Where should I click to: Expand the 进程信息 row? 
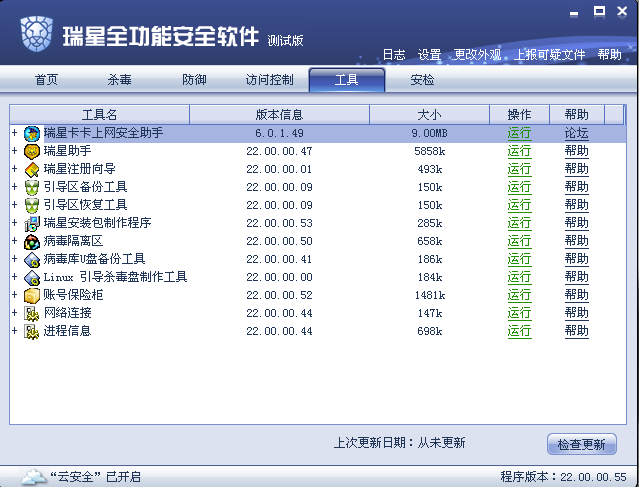tap(15, 331)
